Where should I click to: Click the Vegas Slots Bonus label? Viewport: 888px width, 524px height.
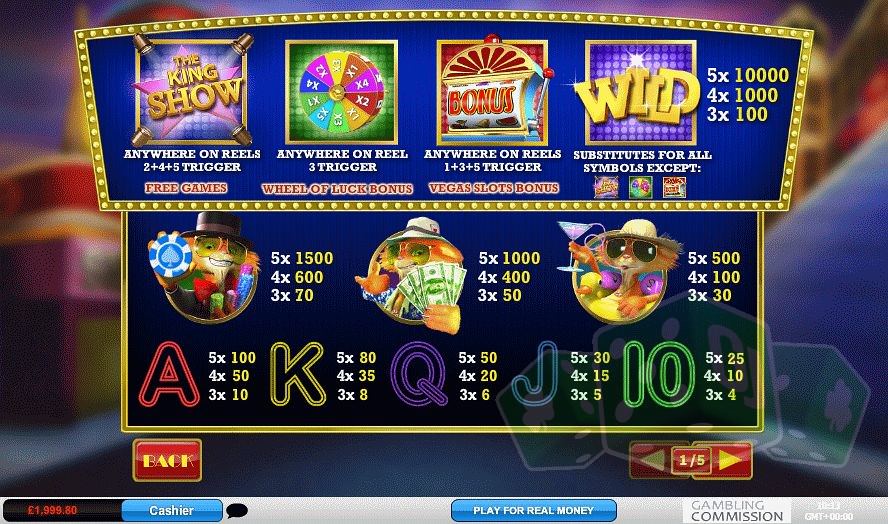pos(494,188)
